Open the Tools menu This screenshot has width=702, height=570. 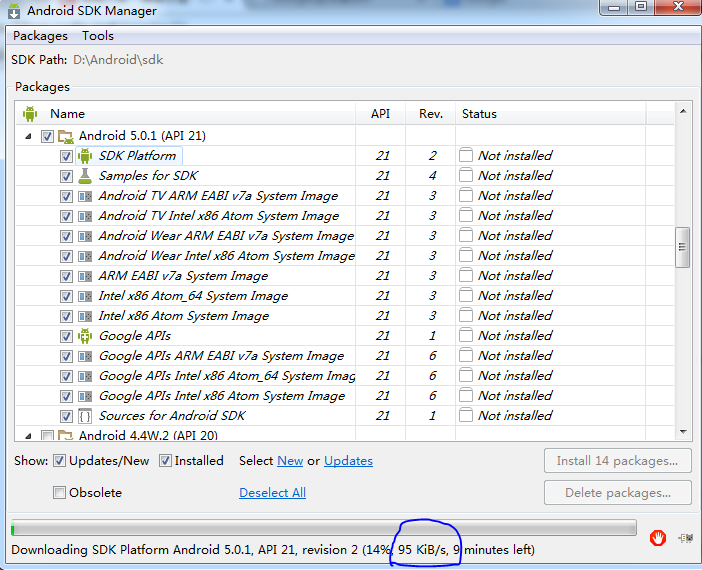[98, 36]
